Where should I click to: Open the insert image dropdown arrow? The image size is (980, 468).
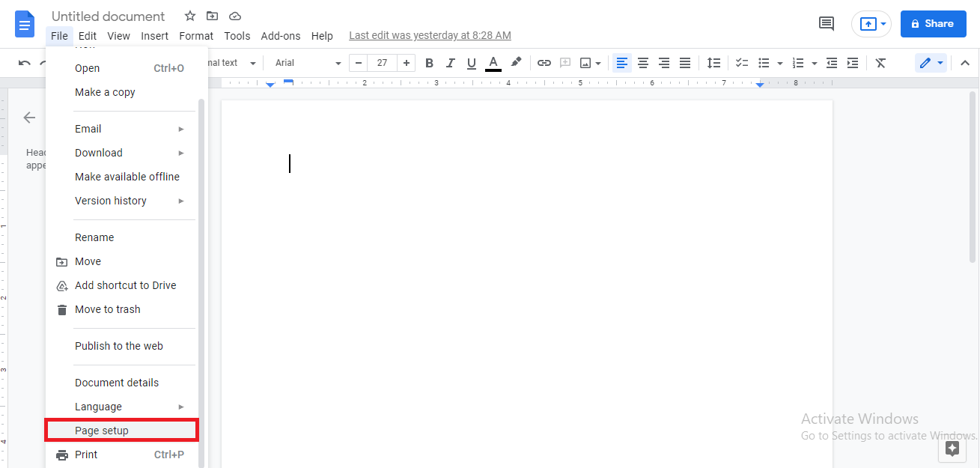pyautogui.click(x=598, y=63)
